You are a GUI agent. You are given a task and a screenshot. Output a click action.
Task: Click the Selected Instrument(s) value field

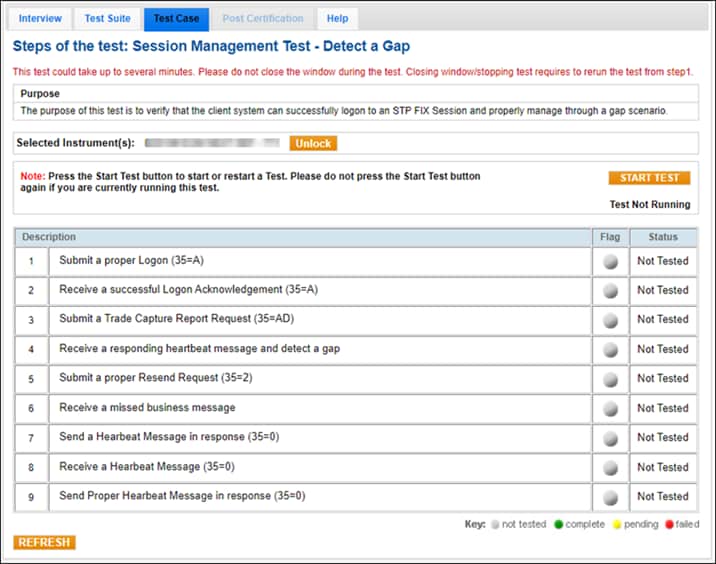click(212, 143)
